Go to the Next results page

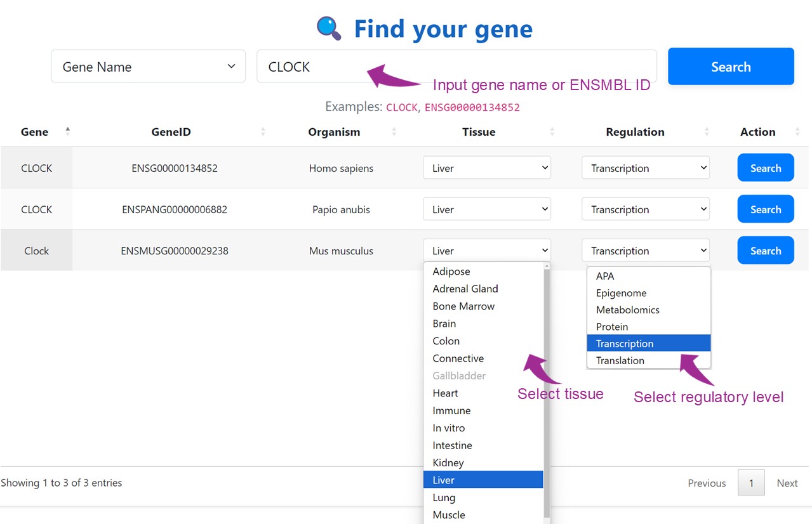[787, 483]
